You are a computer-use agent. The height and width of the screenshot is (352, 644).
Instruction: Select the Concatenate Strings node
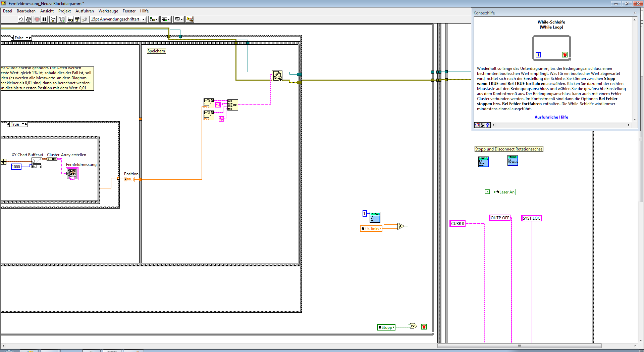[x=232, y=105]
